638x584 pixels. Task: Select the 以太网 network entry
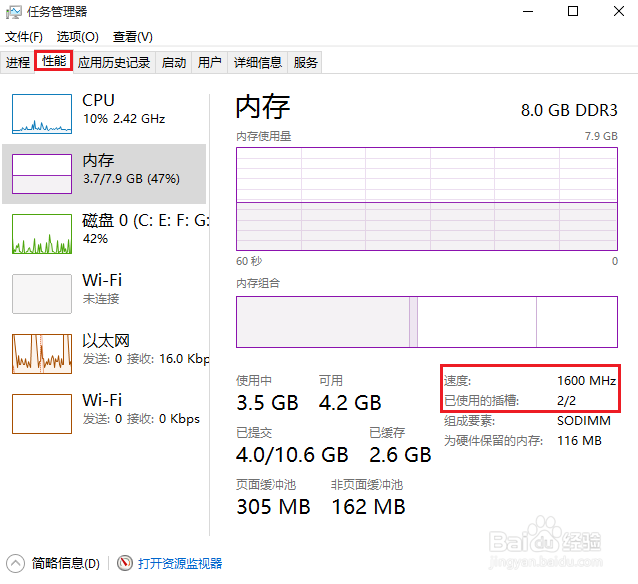pos(104,354)
